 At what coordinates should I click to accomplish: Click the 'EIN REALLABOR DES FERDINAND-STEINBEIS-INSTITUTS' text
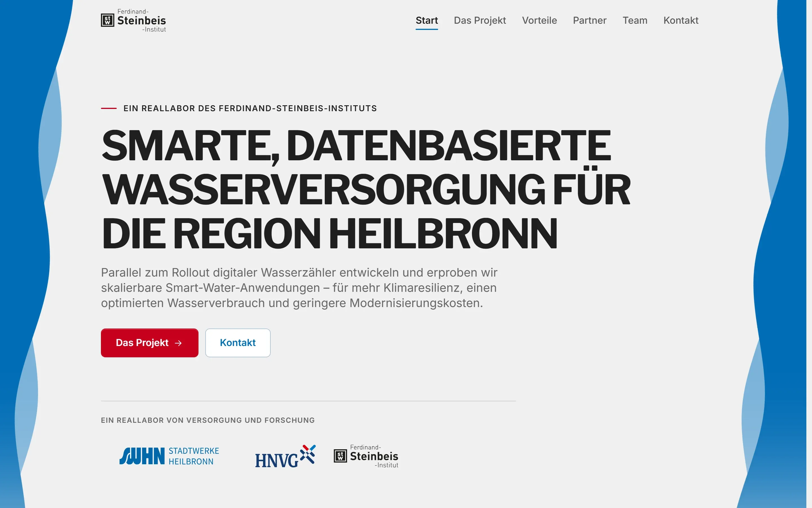pos(250,108)
